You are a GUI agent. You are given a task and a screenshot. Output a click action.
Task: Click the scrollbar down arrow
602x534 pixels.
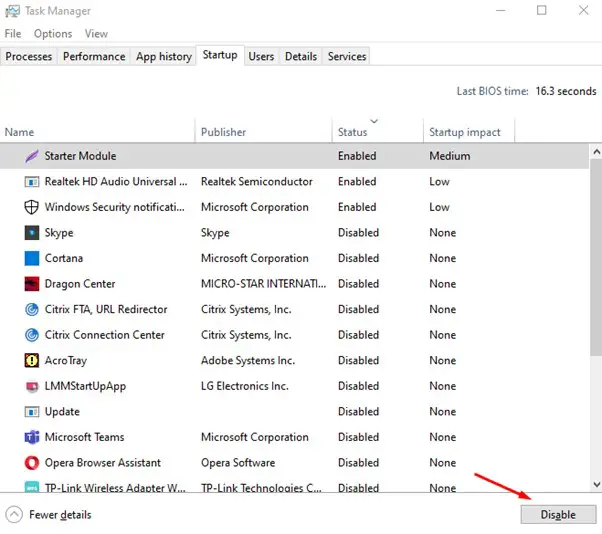[596, 484]
